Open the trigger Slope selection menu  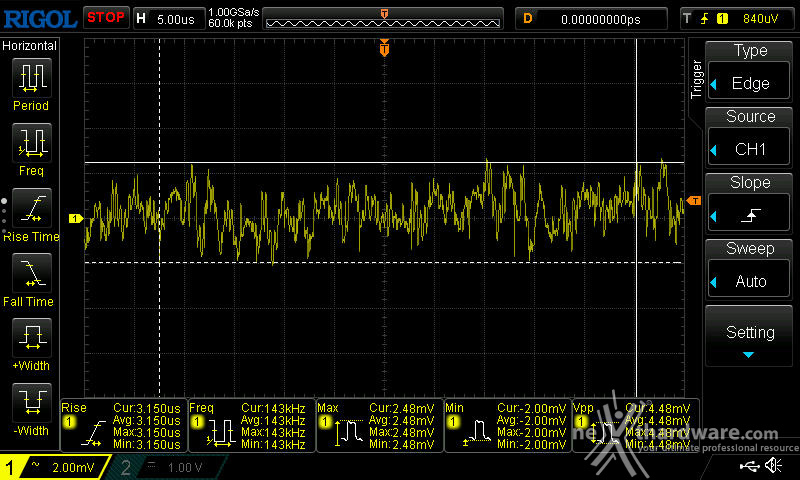tap(749, 215)
